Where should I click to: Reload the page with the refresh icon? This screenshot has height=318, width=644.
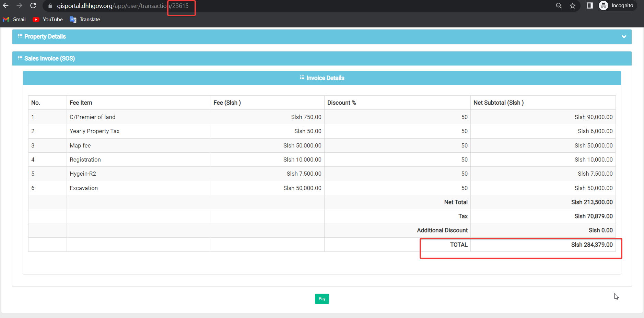pos(33,5)
